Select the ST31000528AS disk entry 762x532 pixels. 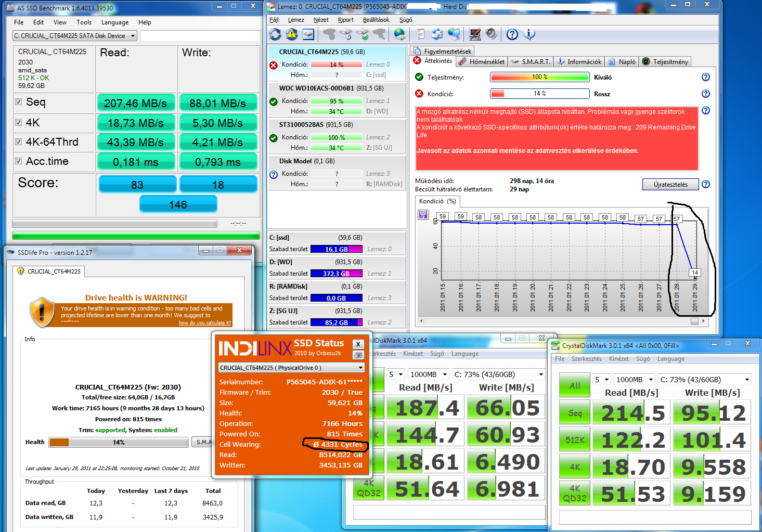coord(337,136)
